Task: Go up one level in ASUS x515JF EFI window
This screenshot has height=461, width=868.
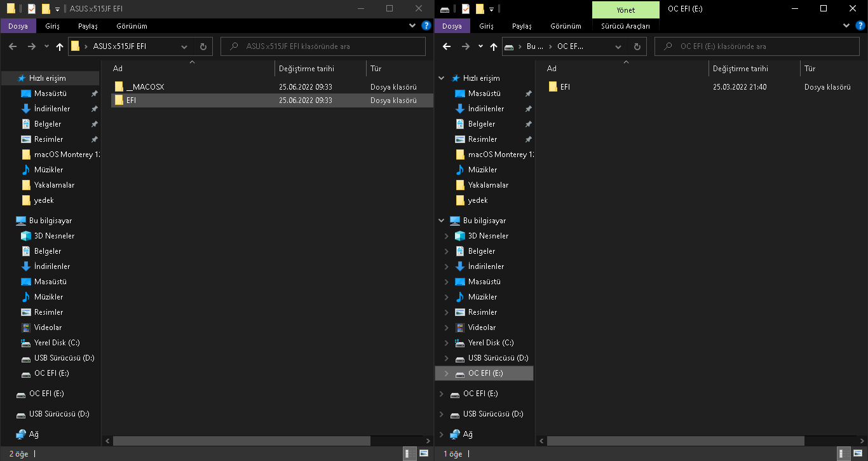Action: click(60, 46)
